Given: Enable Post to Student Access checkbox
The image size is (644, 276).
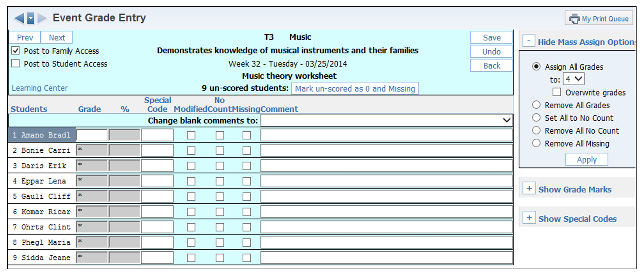Looking at the screenshot, I should point(16,63).
